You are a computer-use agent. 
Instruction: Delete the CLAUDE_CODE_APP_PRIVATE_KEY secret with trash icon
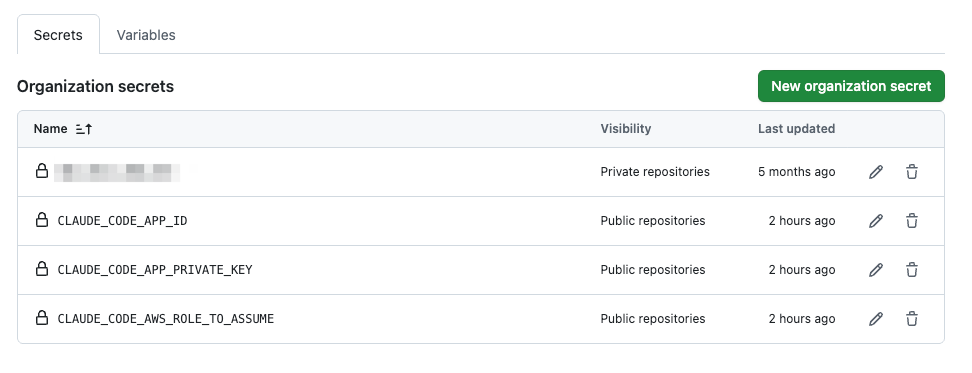pos(911,270)
